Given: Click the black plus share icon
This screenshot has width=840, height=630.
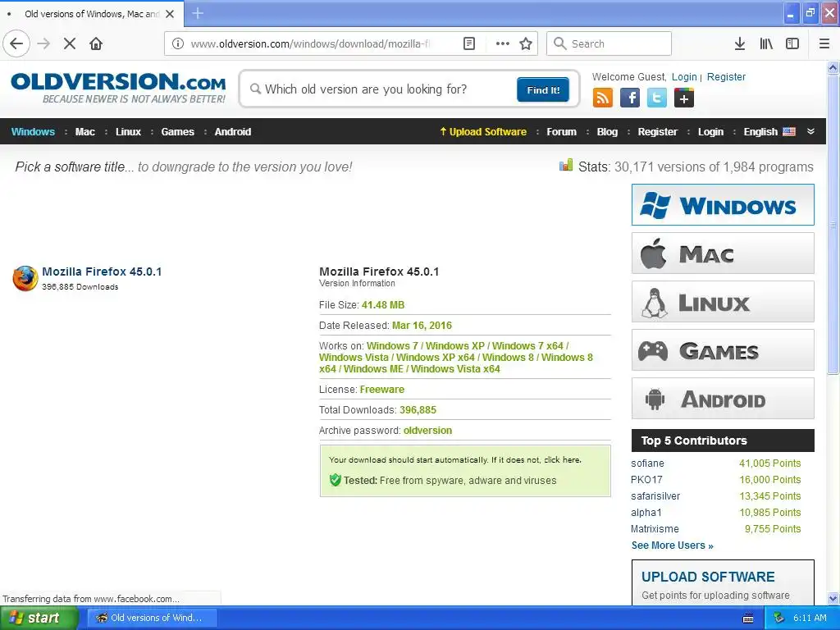Looking at the screenshot, I should point(683,98).
